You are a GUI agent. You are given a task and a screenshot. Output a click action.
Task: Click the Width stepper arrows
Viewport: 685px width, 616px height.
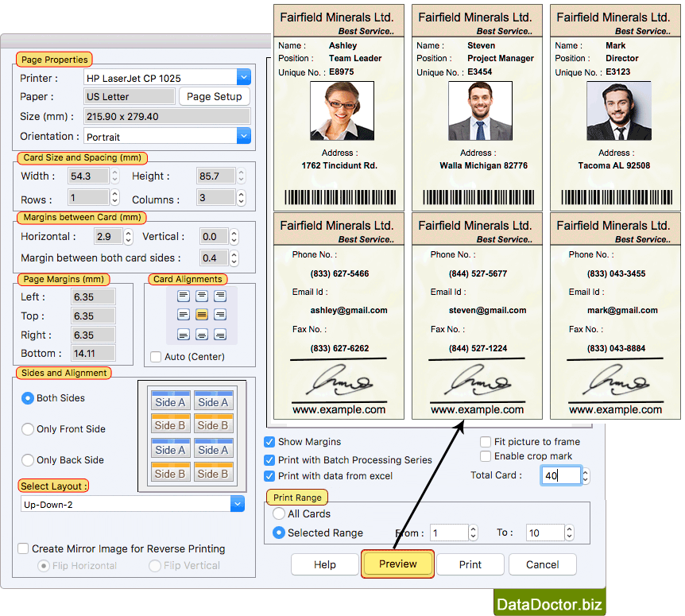pos(115,176)
